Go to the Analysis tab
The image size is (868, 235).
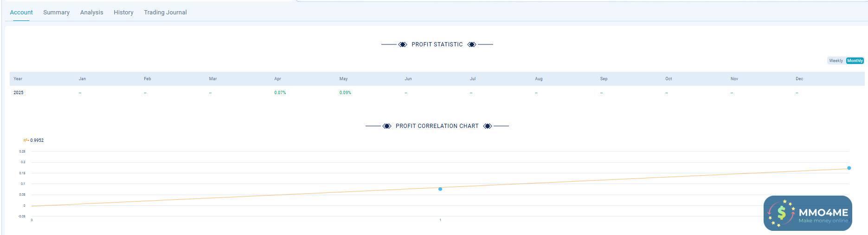pos(91,13)
